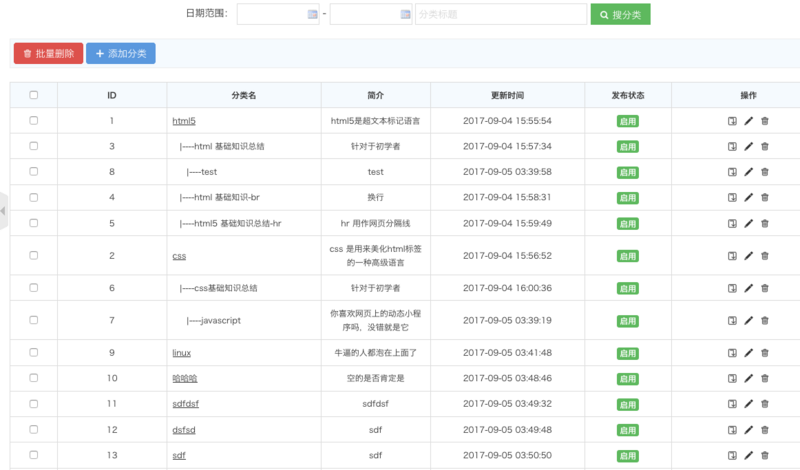Screen dimensions: 800x470
Task: Tick checkbox for javascript row
Action: (x=34, y=320)
